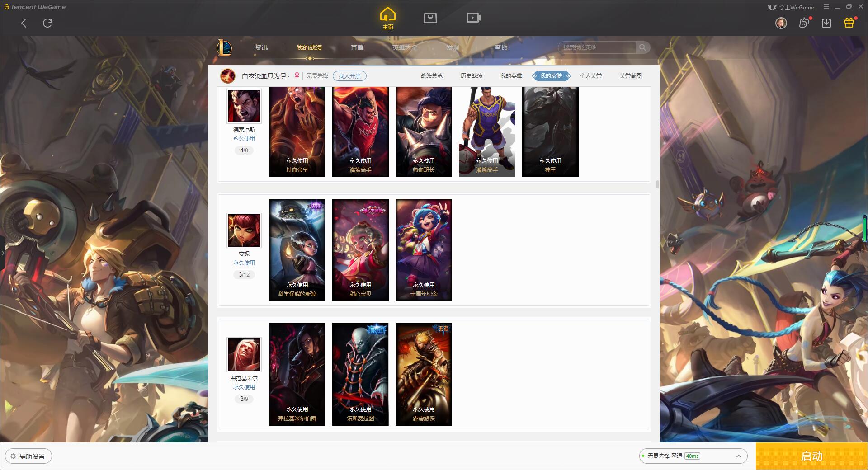Click 无畏先锋 server label in profile bar
Image resolution: width=868 pixels, height=470 pixels.
317,76
